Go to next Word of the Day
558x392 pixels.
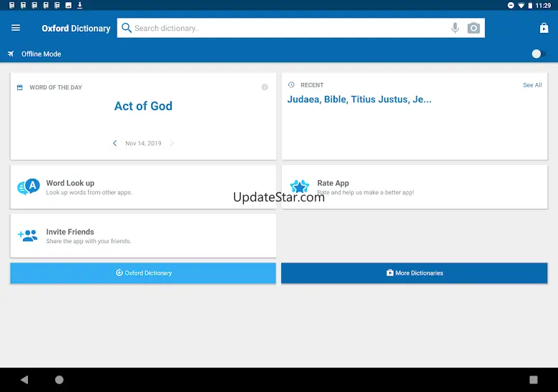(172, 143)
